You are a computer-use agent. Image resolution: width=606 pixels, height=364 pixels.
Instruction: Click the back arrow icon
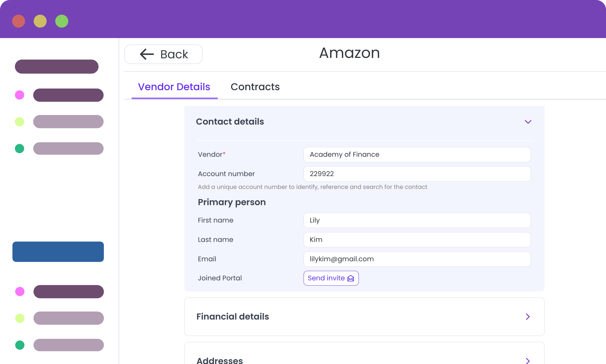pos(147,54)
